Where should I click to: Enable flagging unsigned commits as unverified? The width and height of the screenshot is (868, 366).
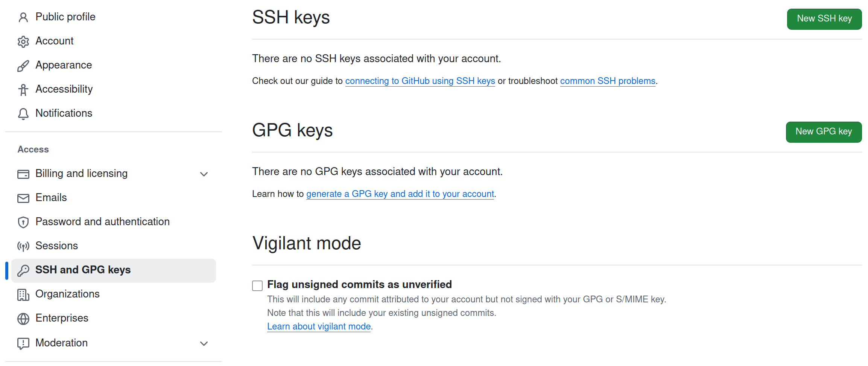pyautogui.click(x=257, y=286)
